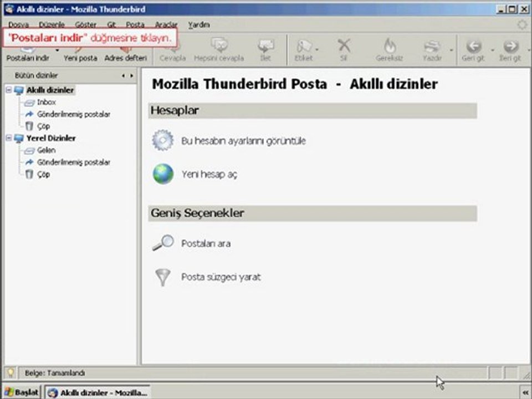Open the Düzenle menu
The image size is (532, 399).
point(52,25)
